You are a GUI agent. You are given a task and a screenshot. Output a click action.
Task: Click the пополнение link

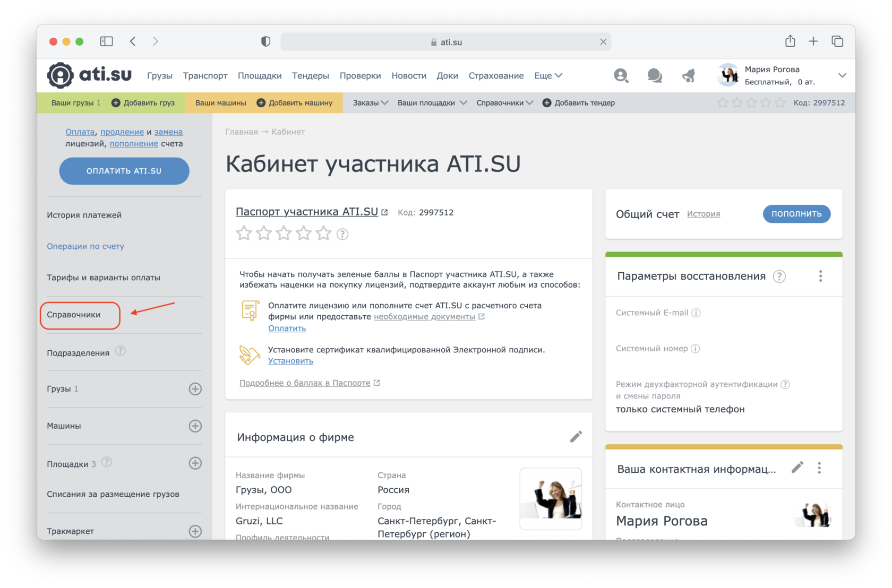[134, 143]
